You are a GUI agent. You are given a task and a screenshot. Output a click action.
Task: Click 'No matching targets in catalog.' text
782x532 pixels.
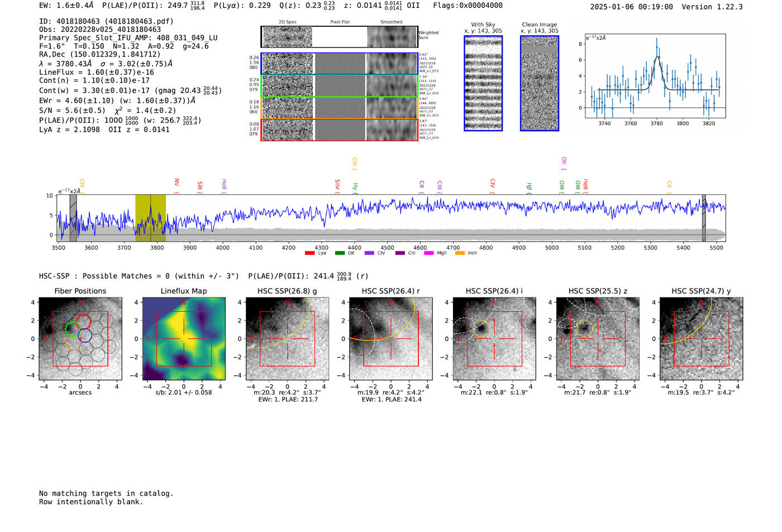[106, 493]
